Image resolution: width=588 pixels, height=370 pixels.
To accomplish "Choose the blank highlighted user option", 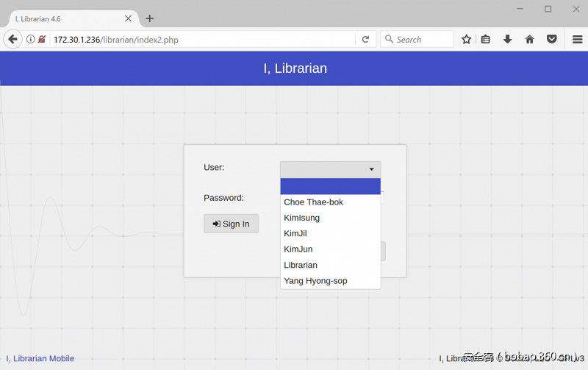I will click(x=330, y=187).
